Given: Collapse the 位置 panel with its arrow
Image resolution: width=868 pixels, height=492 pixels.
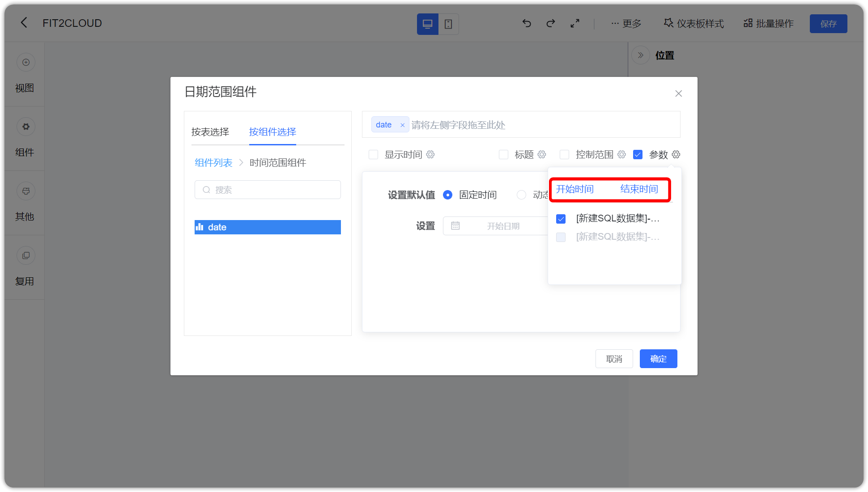Looking at the screenshot, I should tap(641, 55).
